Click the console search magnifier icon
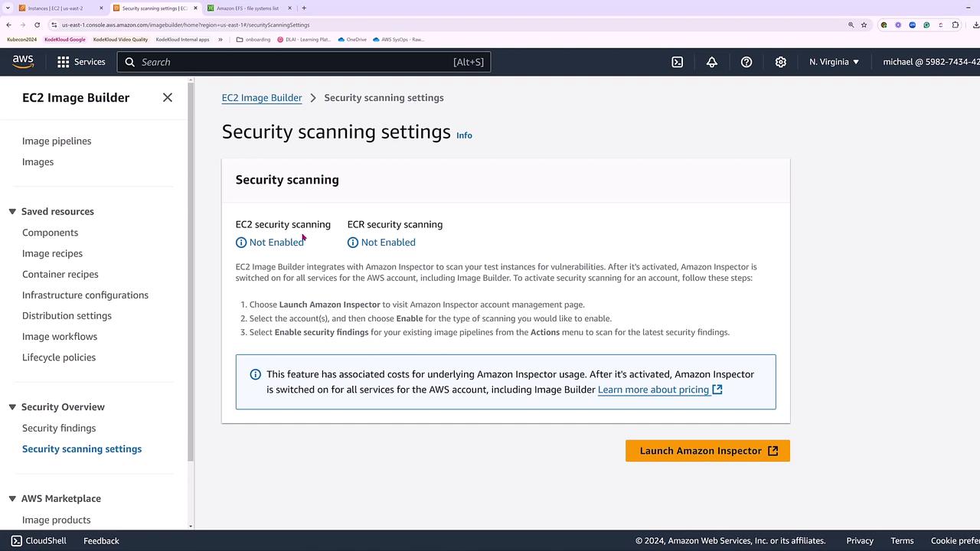Image resolution: width=980 pixels, height=551 pixels. coord(129,62)
